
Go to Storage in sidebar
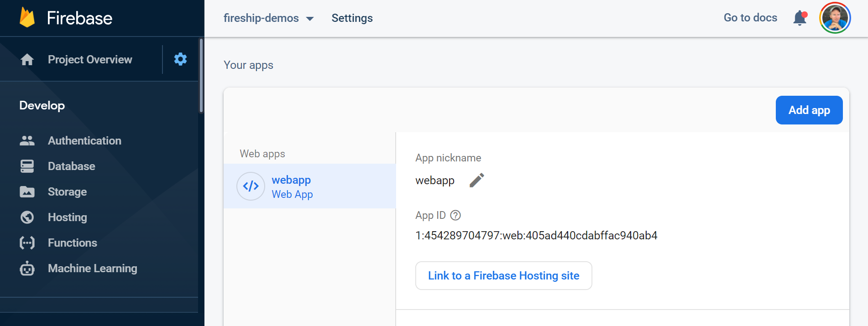[x=67, y=192]
